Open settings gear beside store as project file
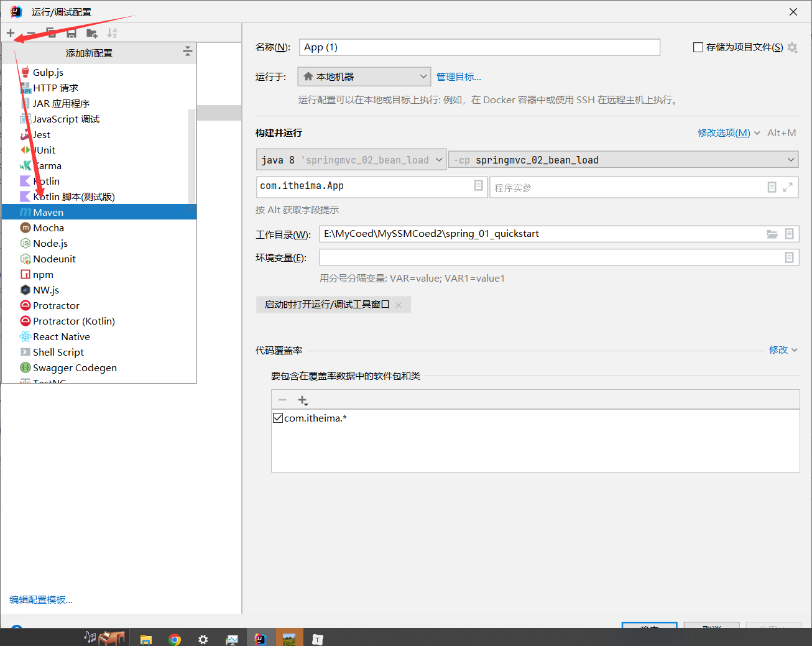The image size is (812, 646). click(x=792, y=47)
